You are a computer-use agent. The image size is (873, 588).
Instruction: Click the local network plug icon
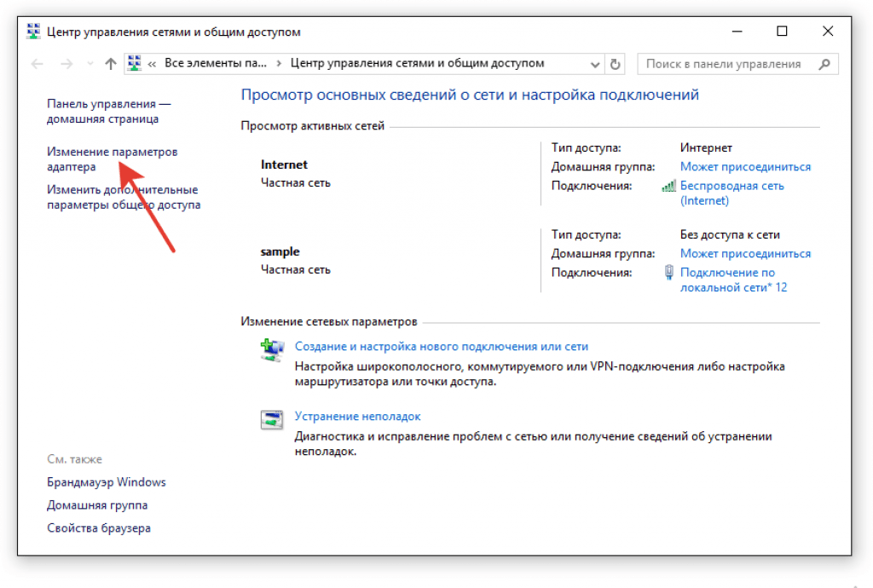pos(668,272)
